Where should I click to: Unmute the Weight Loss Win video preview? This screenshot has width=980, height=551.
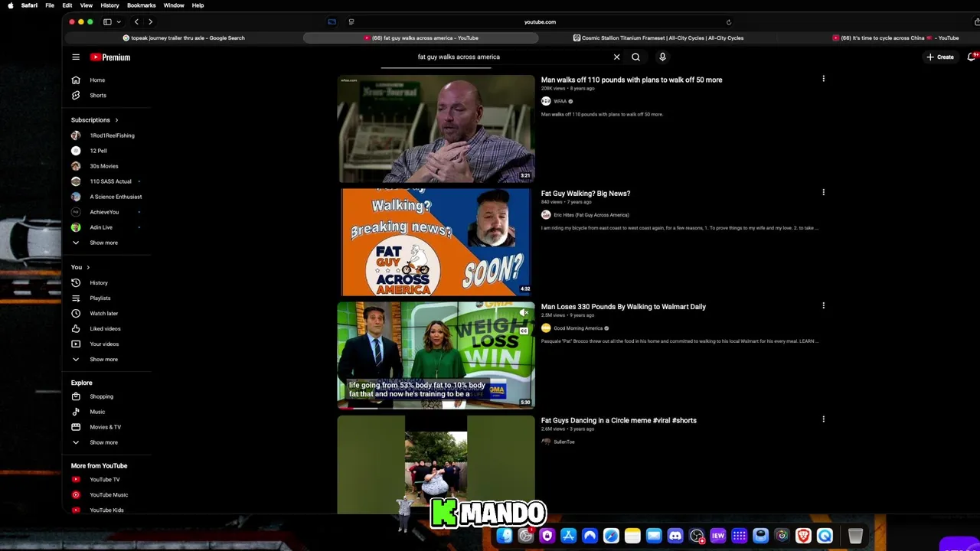(x=524, y=313)
